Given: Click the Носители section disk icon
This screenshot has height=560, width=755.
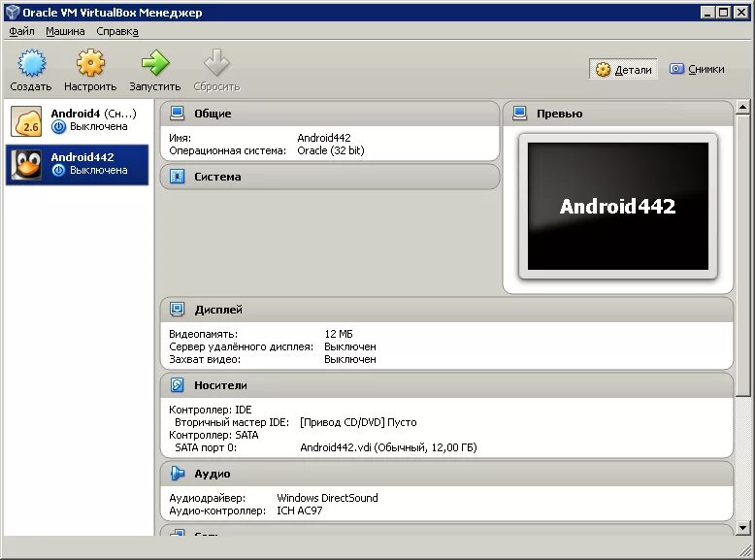Looking at the screenshot, I should pos(178,384).
